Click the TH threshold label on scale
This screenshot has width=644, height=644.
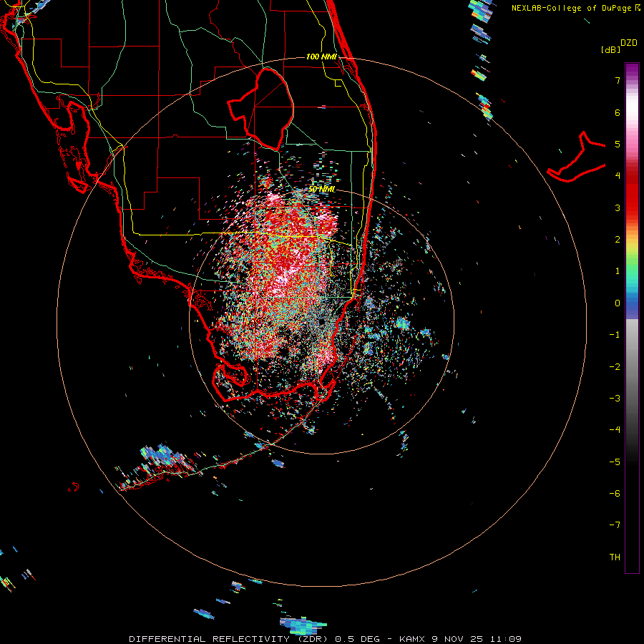pos(615,557)
